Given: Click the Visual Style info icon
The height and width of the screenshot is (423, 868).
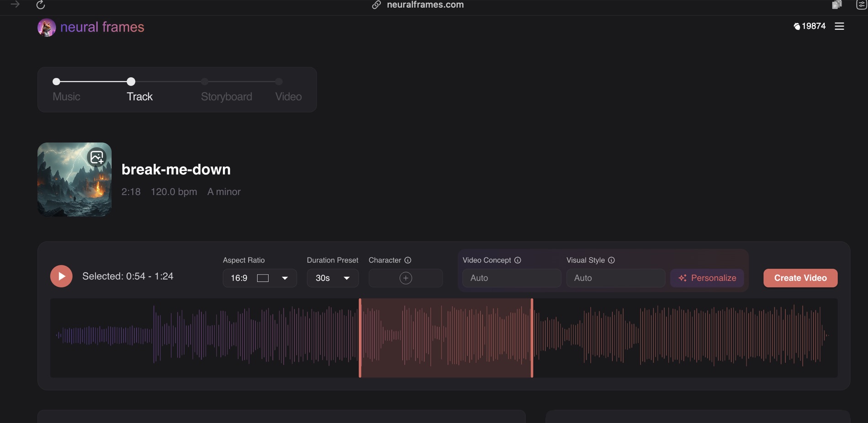Looking at the screenshot, I should pos(611,260).
